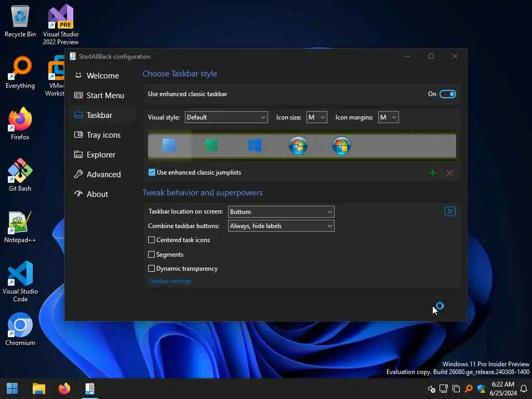The height and width of the screenshot is (399, 532).
Task: Select the Windows 7 blue orb start icon
Action: [x=298, y=145]
